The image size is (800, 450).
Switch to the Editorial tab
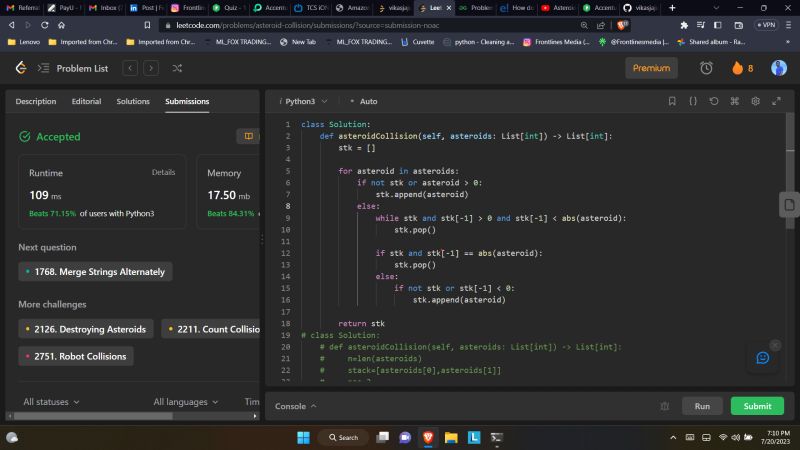point(86,101)
